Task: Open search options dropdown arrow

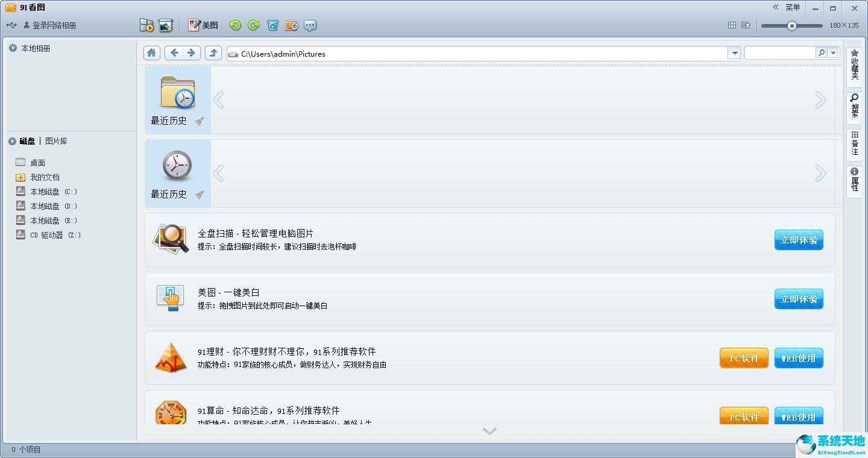Action: pos(833,53)
